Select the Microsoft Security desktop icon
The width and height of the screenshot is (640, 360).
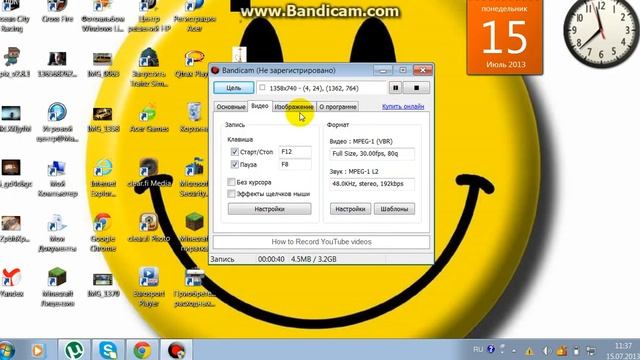(x=193, y=178)
